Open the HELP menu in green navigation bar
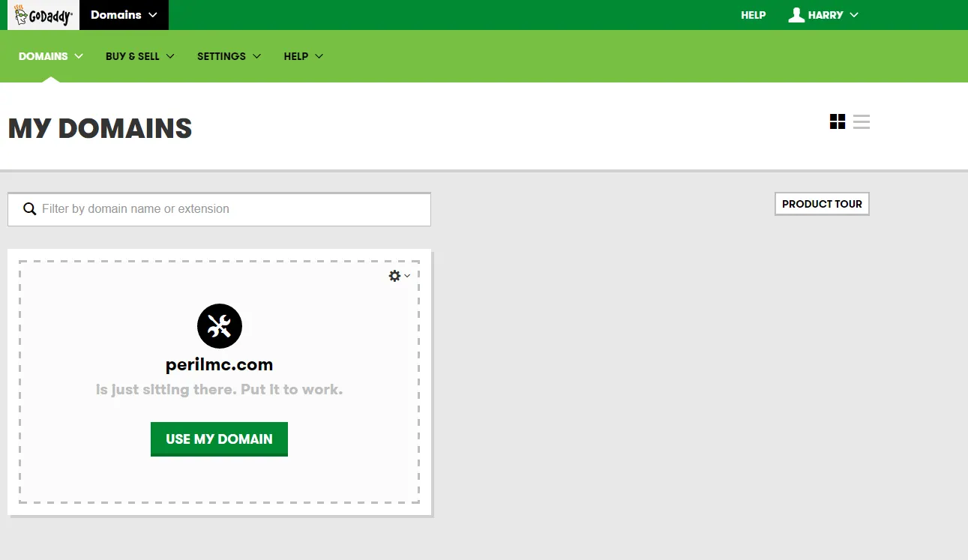968x560 pixels. pos(304,56)
